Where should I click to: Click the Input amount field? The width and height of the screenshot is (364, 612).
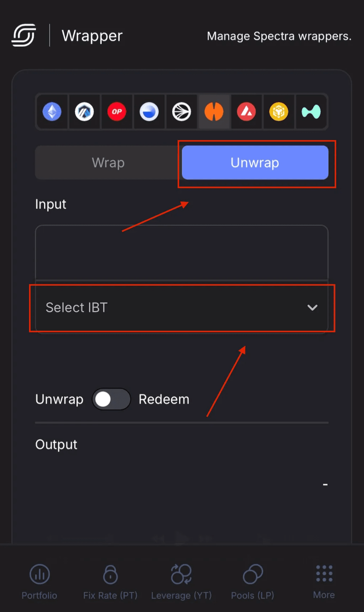click(x=182, y=253)
